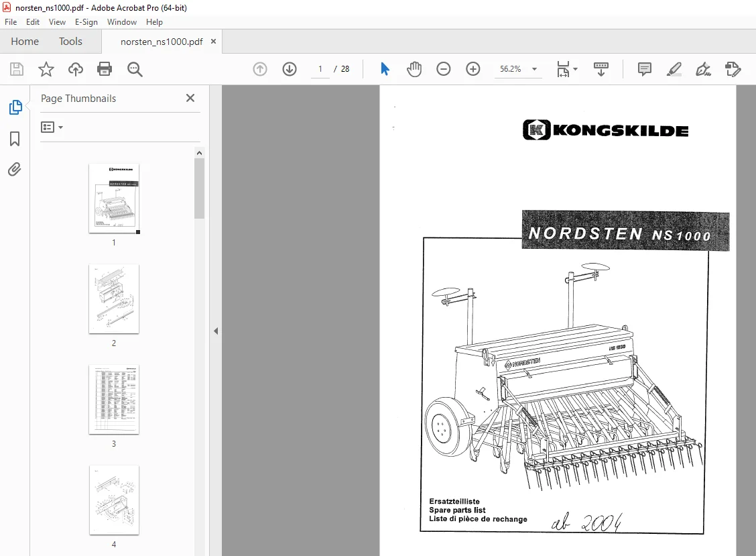Zoom out with the minus icon

coord(443,69)
